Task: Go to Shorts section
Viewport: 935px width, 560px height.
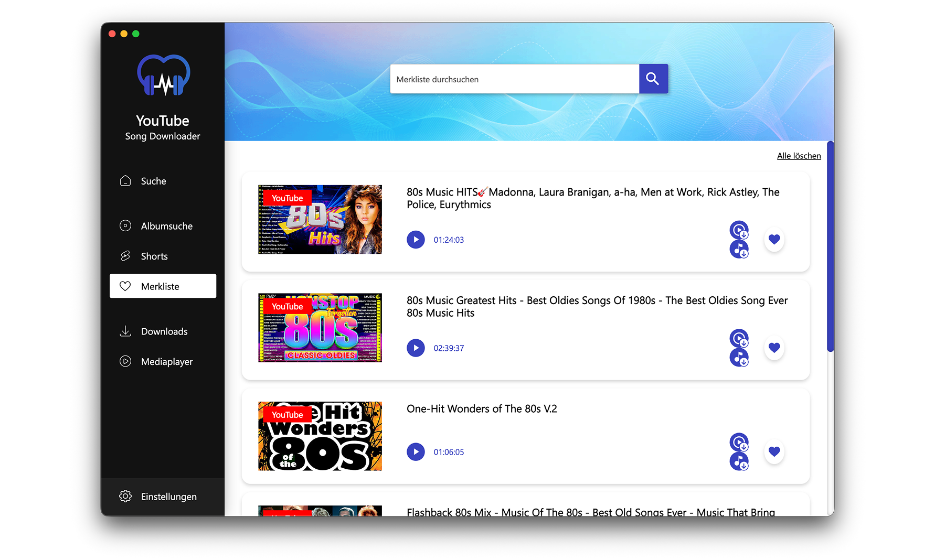Action: coord(163,256)
